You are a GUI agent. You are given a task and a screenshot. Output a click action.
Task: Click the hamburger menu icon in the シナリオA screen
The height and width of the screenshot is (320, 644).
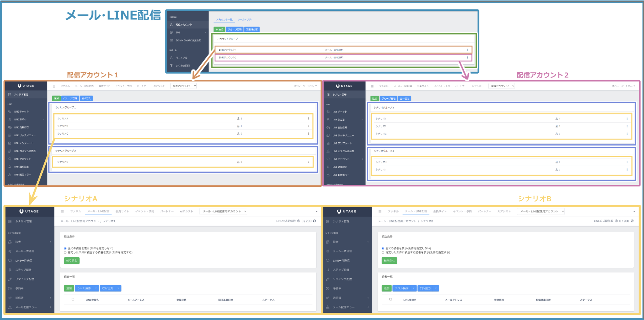point(62,212)
